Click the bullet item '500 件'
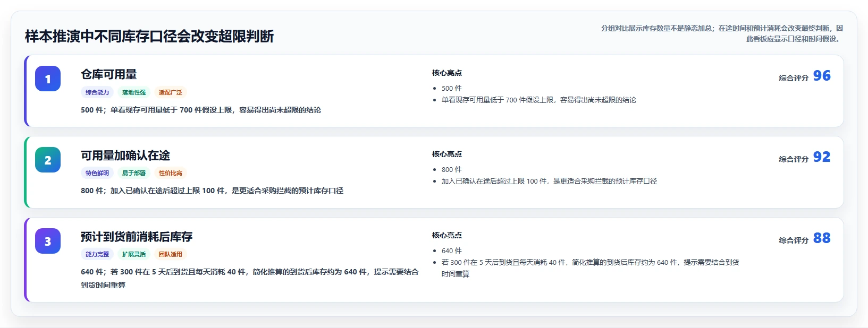868x328 pixels. (452, 89)
